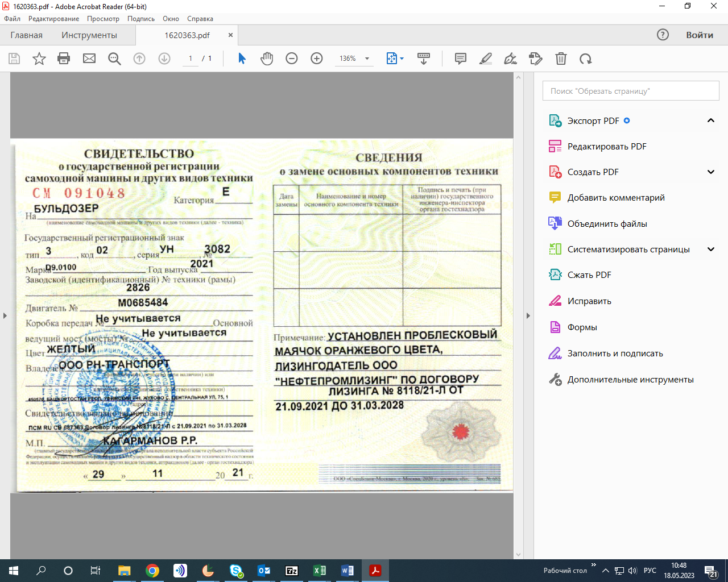Select the Highlight text tool
728x582 pixels.
(x=486, y=59)
